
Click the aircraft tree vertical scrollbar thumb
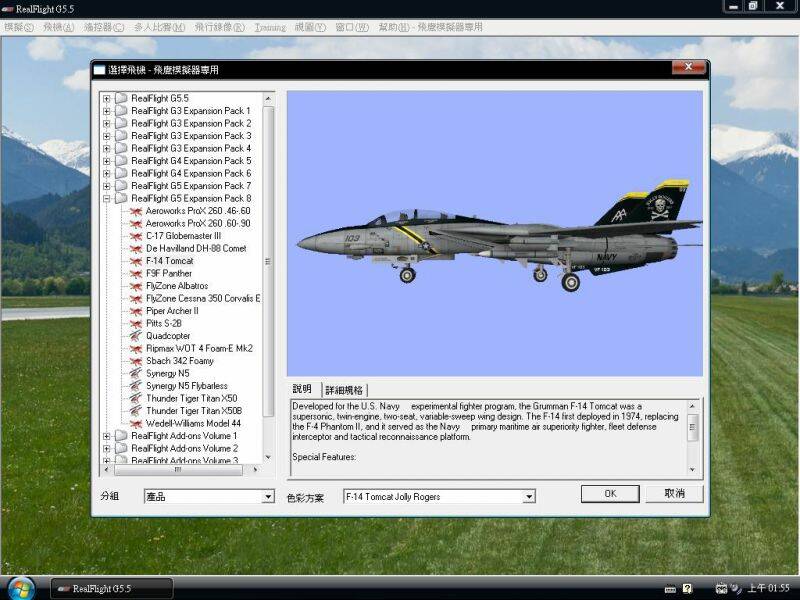[x=268, y=261]
